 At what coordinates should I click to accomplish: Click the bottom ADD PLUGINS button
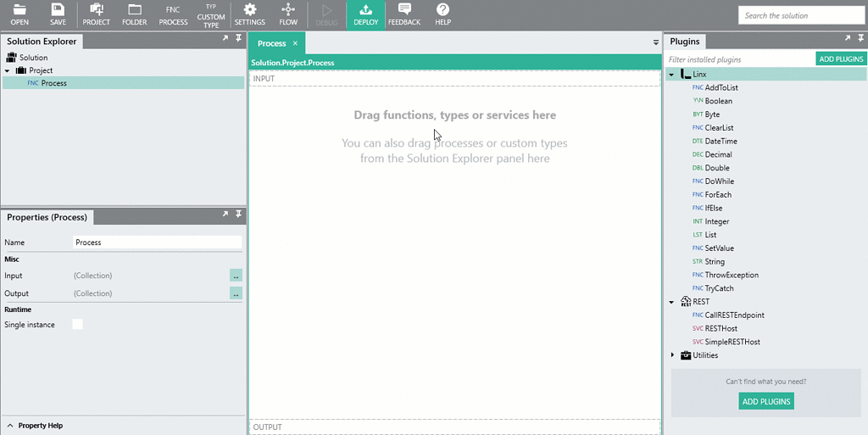[x=766, y=401]
